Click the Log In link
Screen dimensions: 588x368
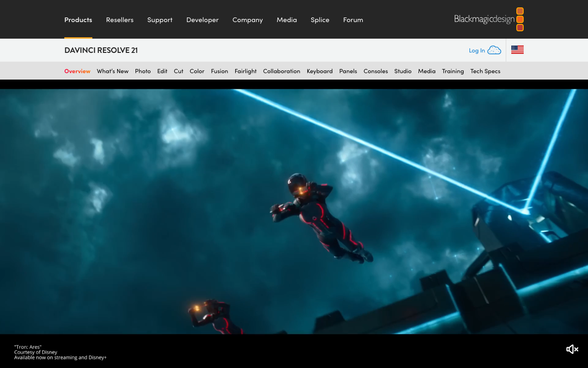(x=477, y=51)
